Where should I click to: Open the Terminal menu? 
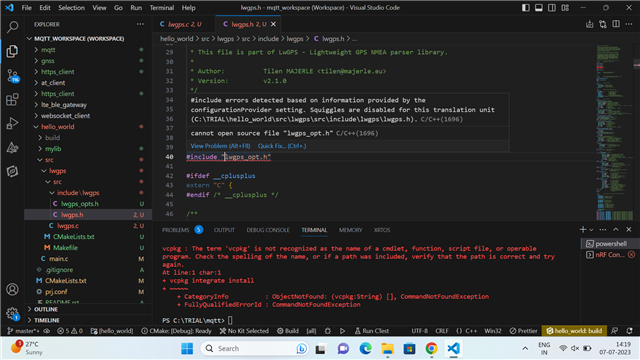click(x=162, y=8)
